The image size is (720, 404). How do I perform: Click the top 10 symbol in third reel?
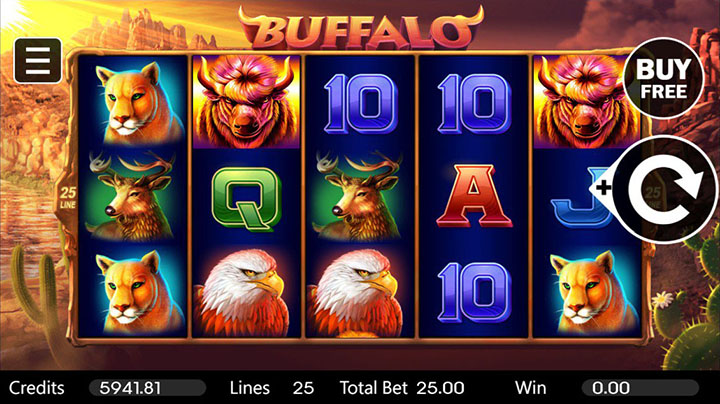(360, 104)
